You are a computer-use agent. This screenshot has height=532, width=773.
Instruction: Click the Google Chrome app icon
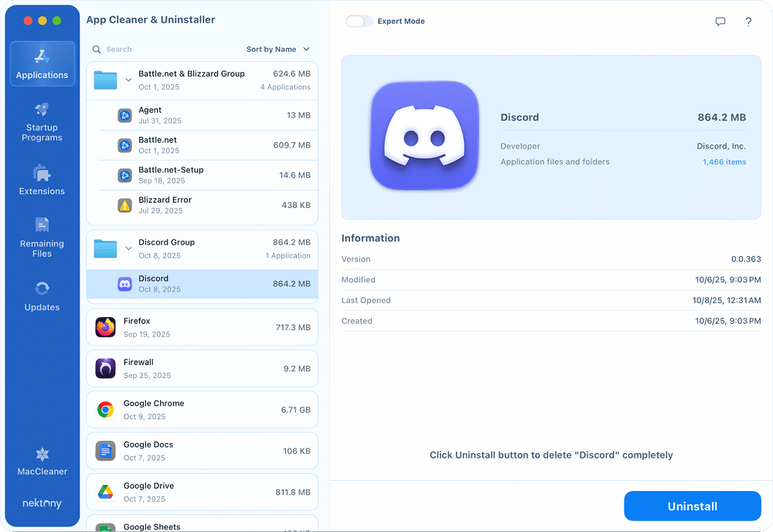click(x=104, y=409)
